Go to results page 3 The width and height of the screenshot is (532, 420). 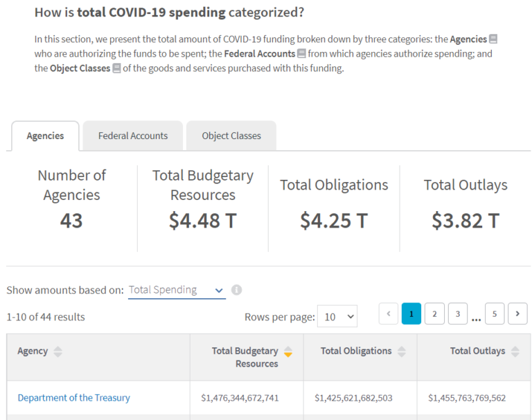coord(458,313)
